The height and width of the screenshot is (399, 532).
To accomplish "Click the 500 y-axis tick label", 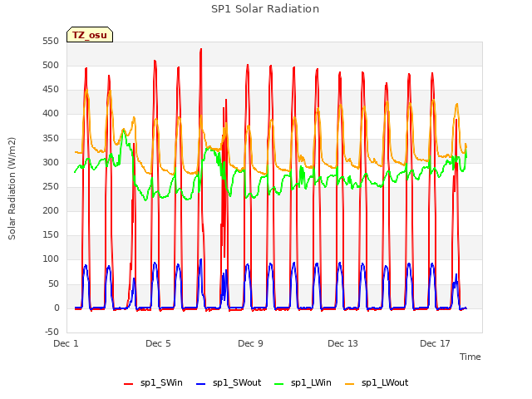I will (51, 65).
